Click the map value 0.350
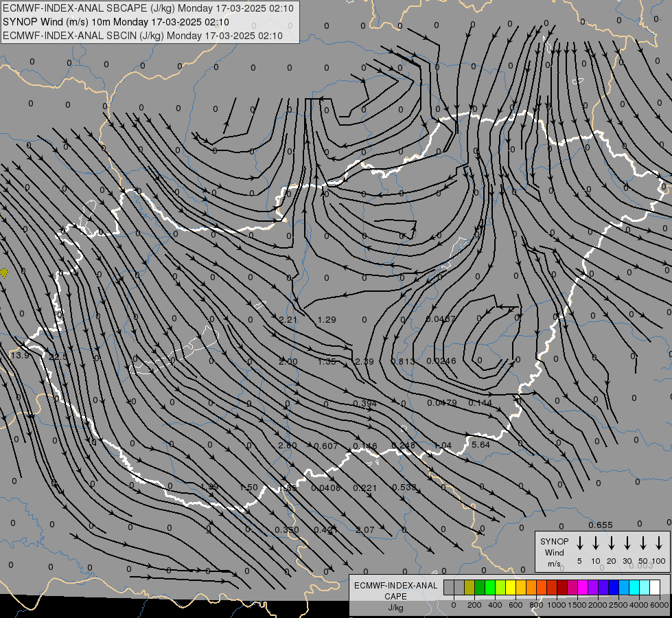This screenshot has width=672, height=618. tap(287, 530)
